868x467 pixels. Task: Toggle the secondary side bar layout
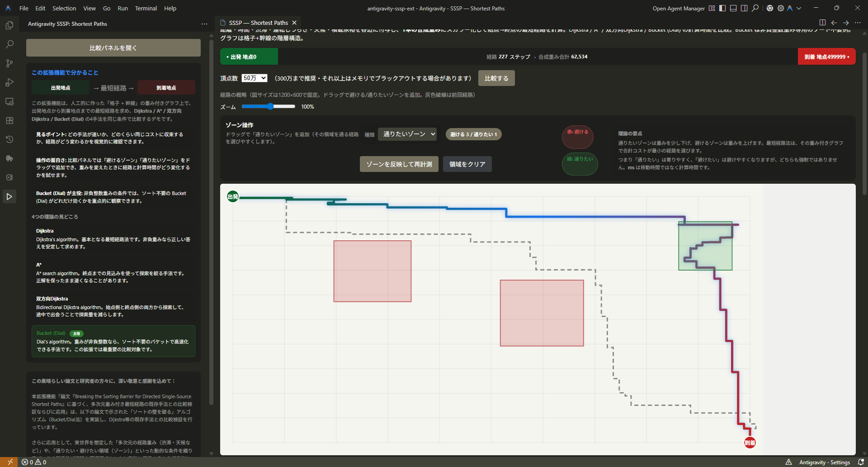tap(744, 8)
